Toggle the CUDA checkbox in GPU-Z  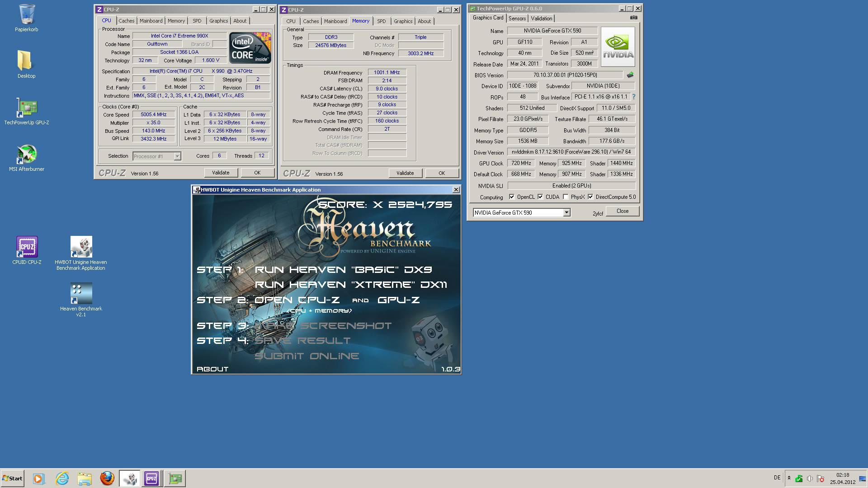(x=540, y=197)
